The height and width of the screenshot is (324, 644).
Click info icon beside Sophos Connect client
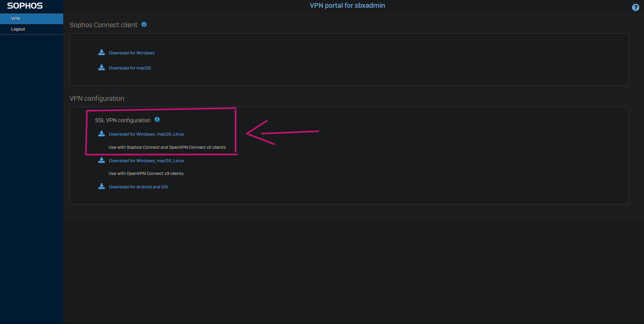144,25
